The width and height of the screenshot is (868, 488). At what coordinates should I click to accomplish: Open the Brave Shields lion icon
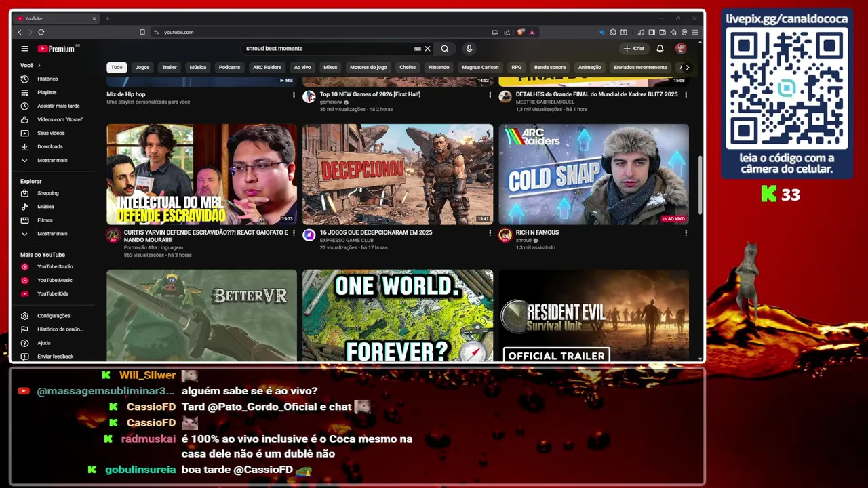click(521, 32)
